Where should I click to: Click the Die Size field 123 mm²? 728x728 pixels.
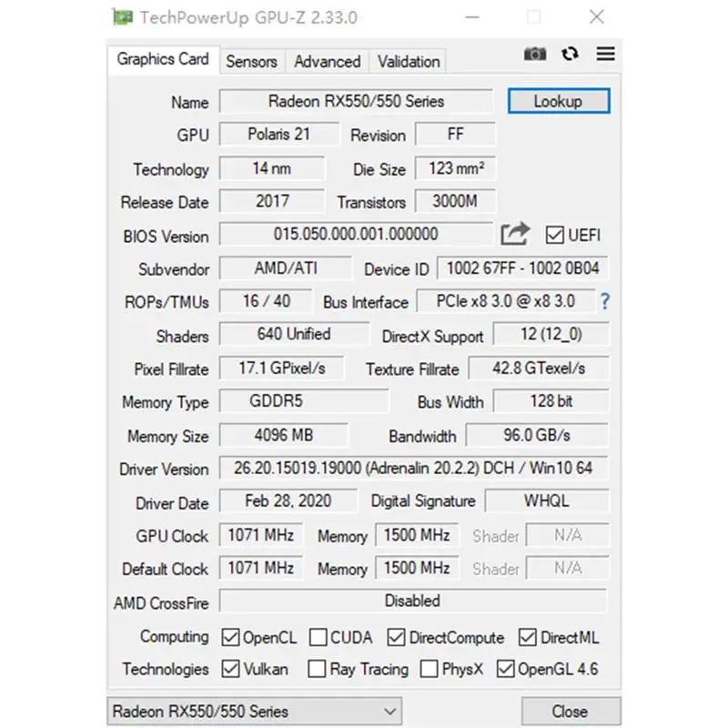[x=455, y=168]
